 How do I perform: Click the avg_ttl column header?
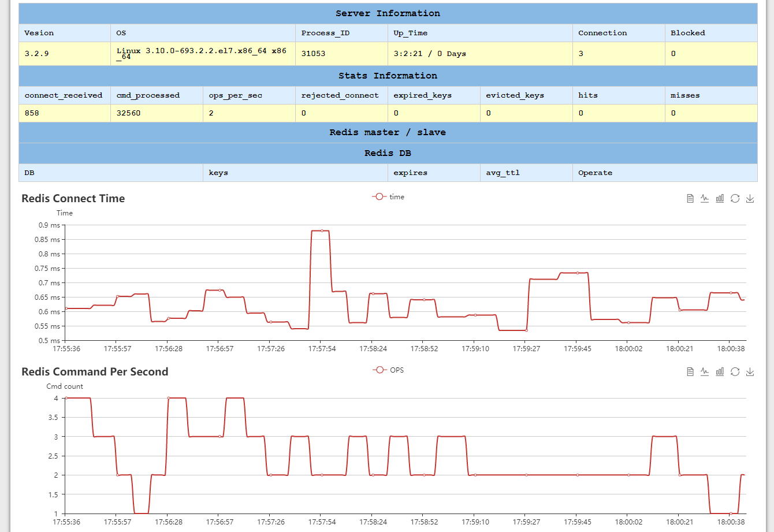[526, 173]
